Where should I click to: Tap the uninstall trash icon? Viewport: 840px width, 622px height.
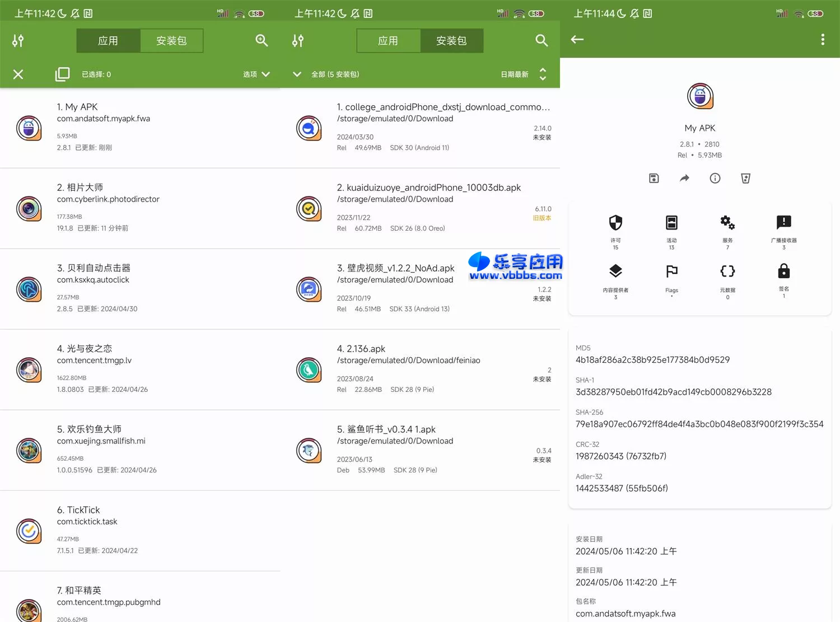tap(745, 178)
